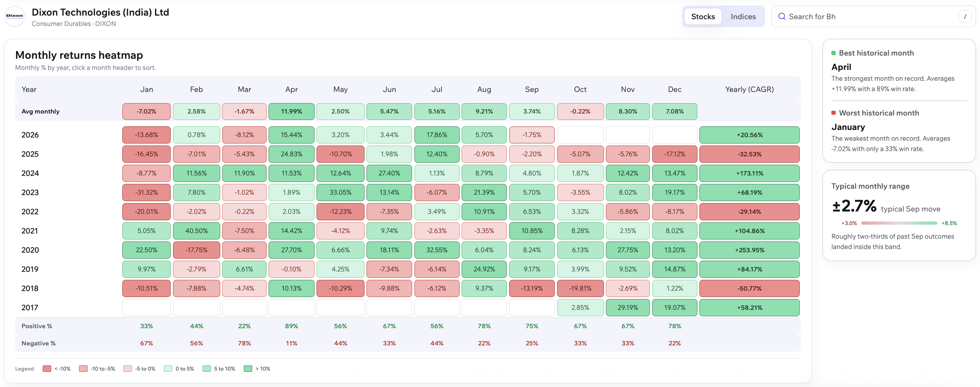
Task: Sort by the Dec column header
Action: point(675,89)
